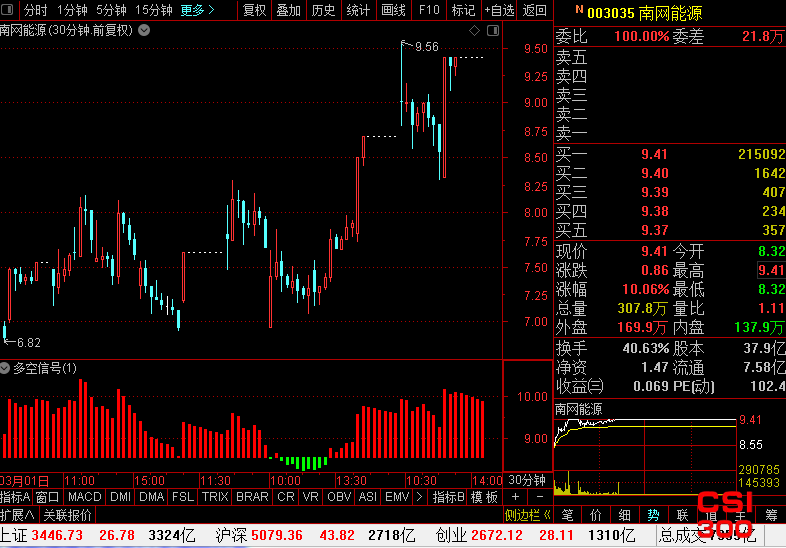Viewport: 786px width, 548px height.
Task: Select the FSL indicator
Action: point(182,497)
